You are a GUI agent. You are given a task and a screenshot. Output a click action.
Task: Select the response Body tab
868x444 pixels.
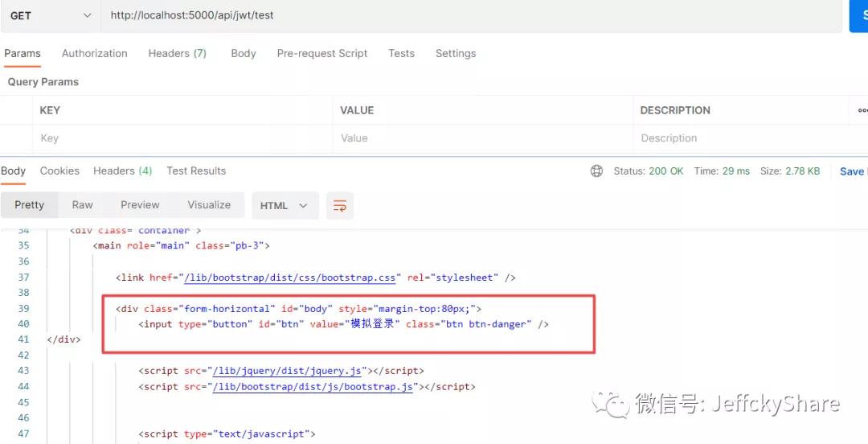[14, 171]
